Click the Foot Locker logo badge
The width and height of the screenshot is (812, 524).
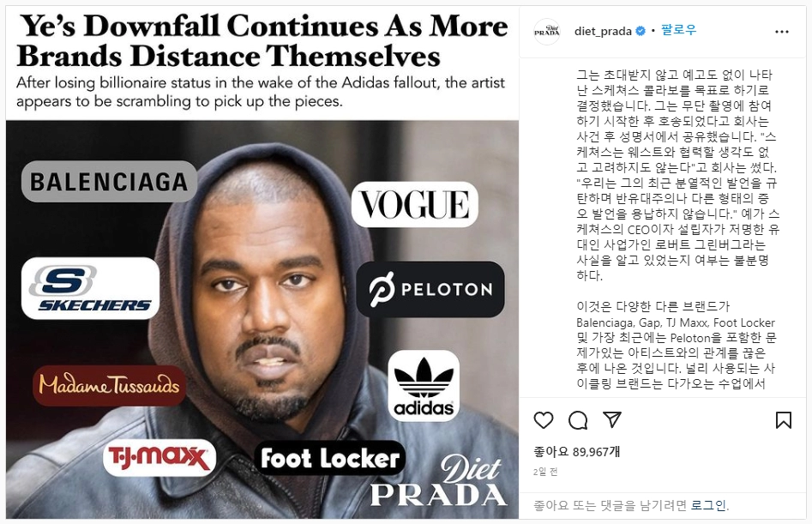tap(330, 458)
